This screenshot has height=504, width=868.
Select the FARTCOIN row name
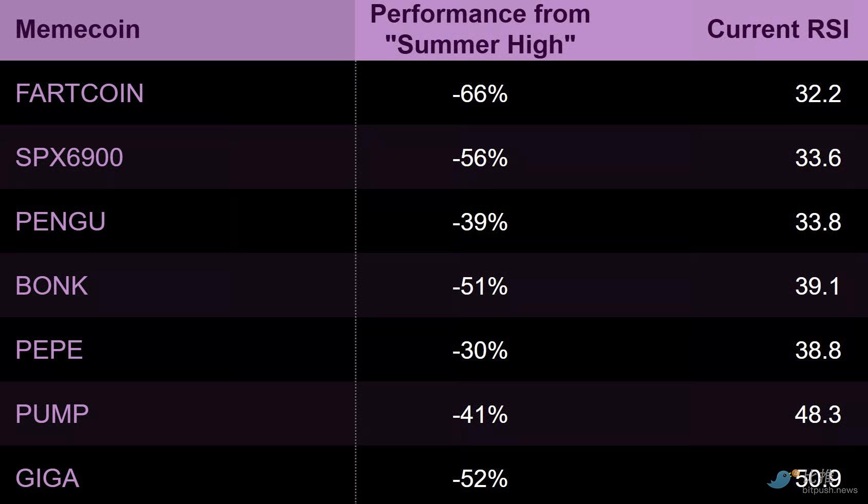(x=80, y=93)
